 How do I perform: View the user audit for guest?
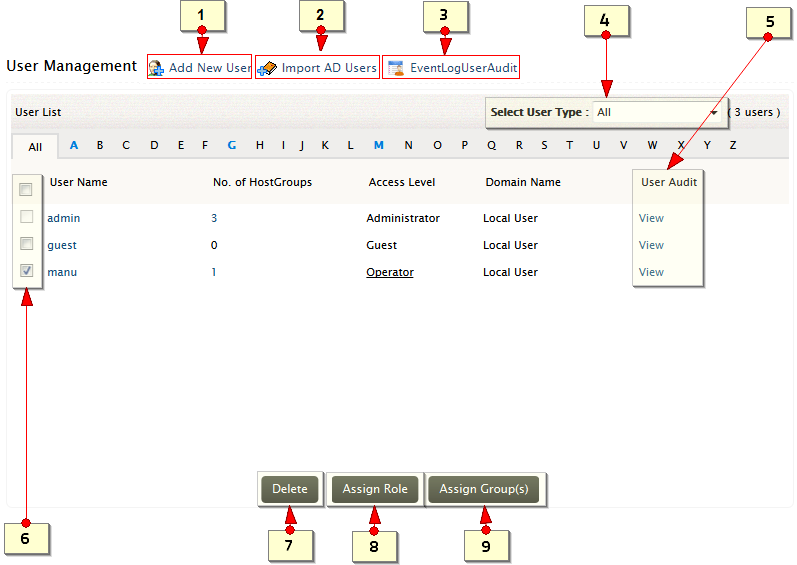point(651,245)
